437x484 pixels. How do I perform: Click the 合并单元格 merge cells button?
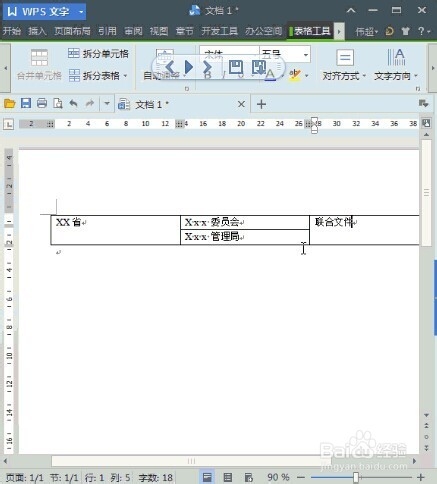pyautogui.click(x=39, y=65)
